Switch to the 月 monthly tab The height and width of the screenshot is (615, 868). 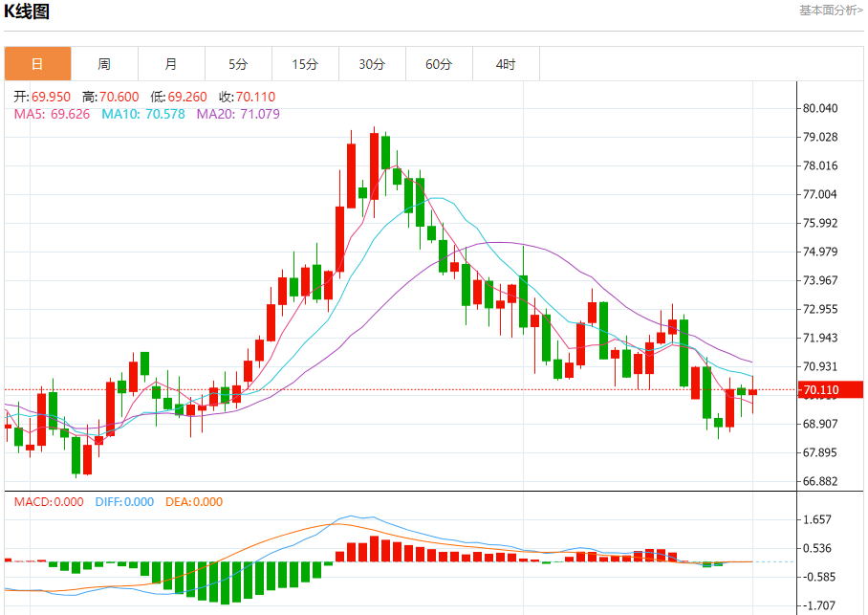click(x=171, y=64)
